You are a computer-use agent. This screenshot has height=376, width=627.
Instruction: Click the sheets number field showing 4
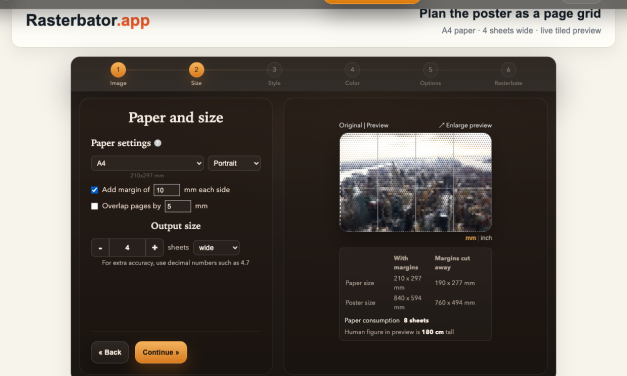coord(127,248)
